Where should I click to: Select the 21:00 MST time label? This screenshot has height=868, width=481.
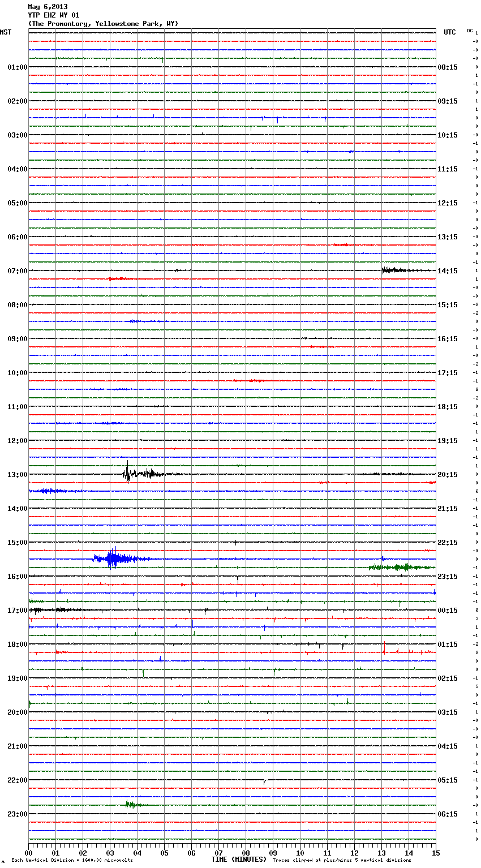click(18, 746)
